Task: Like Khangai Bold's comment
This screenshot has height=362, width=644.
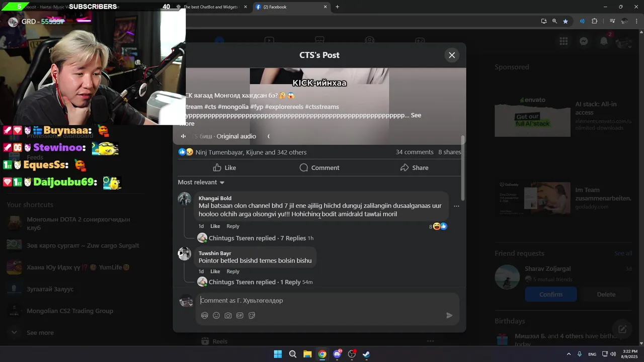Action: click(215, 226)
